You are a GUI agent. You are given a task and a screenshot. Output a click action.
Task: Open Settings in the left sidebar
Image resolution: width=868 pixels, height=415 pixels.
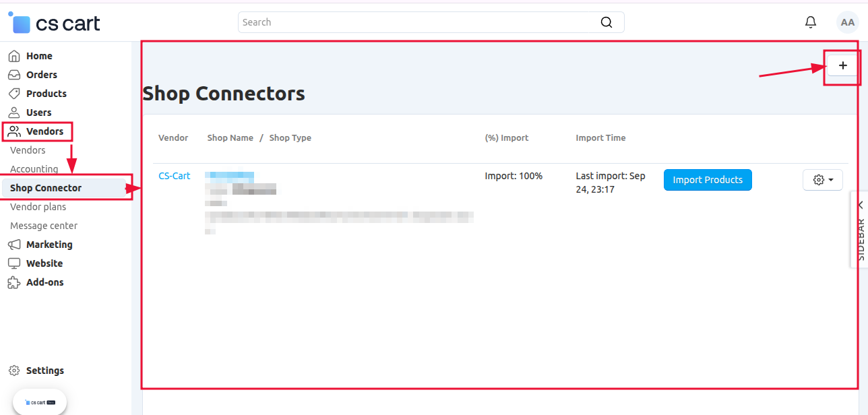coord(45,371)
